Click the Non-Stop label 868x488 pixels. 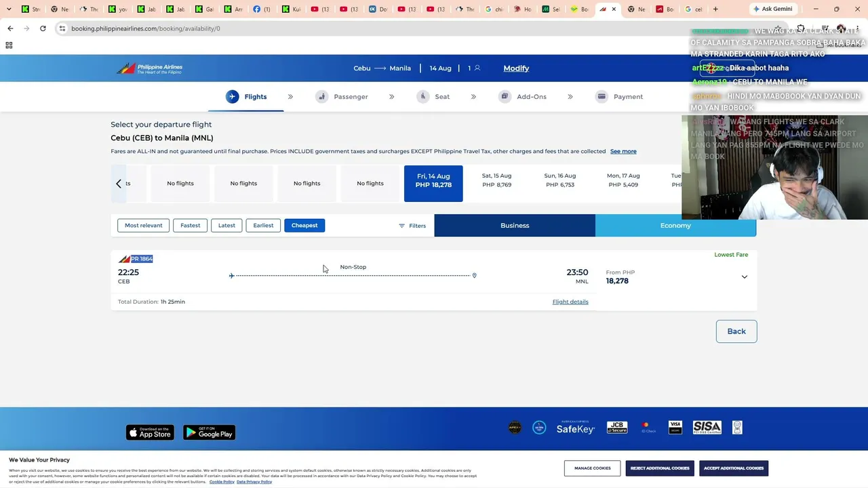pos(353,267)
